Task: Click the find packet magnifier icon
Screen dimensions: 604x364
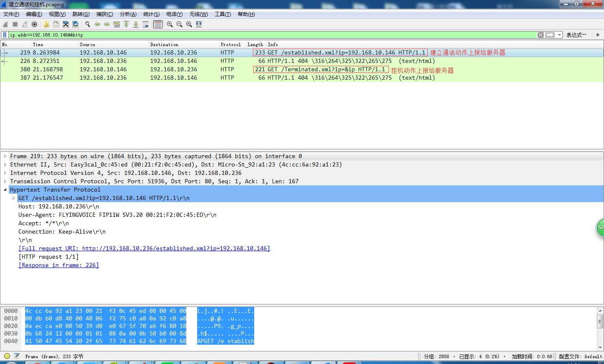Action: (87, 24)
